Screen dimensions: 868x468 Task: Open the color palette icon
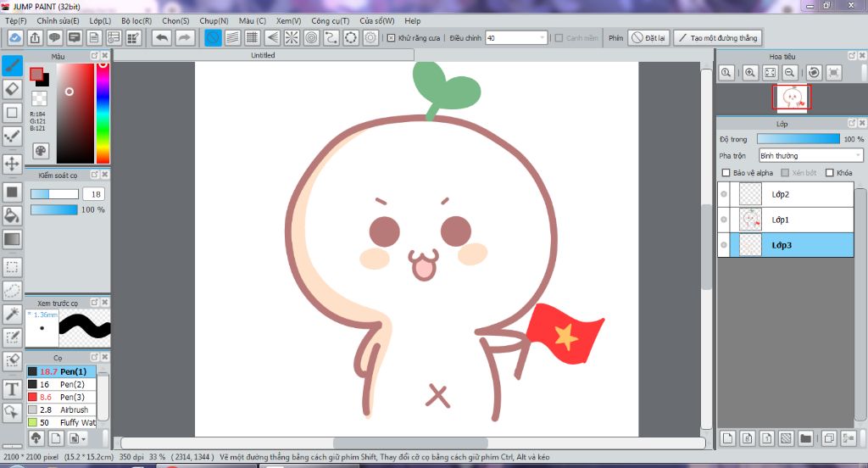[41, 151]
